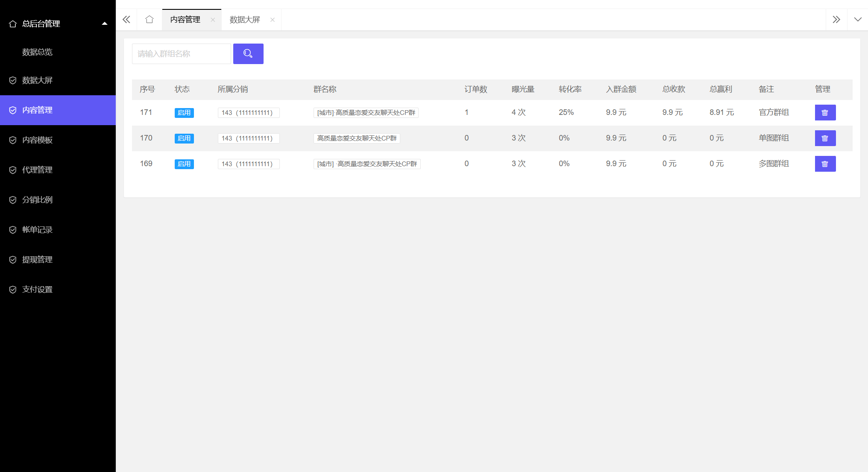
Task: Open the tab options dropdown arrow
Action: [857, 20]
